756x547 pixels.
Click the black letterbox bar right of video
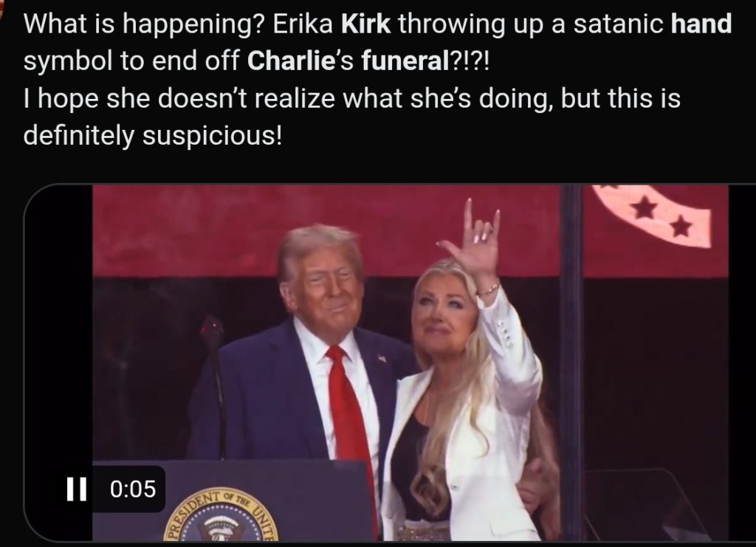tap(742, 363)
